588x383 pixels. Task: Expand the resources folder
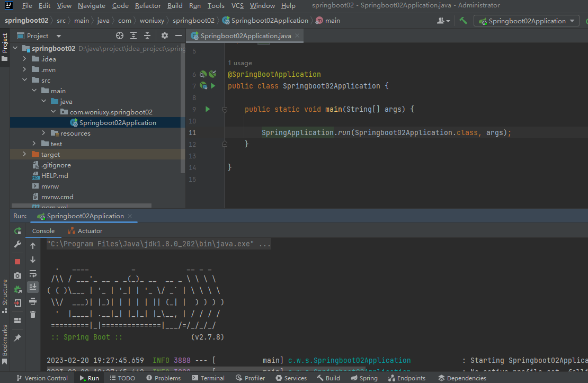coord(44,133)
